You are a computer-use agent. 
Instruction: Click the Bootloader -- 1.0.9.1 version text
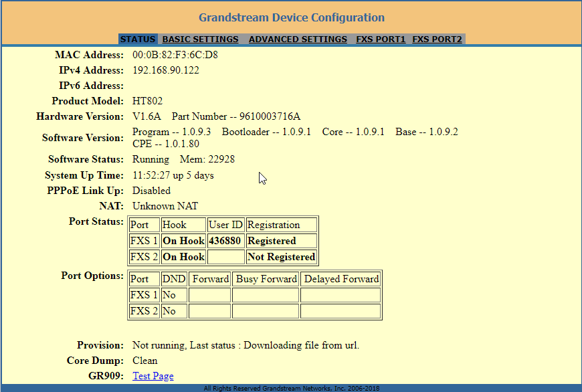coord(266,132)
